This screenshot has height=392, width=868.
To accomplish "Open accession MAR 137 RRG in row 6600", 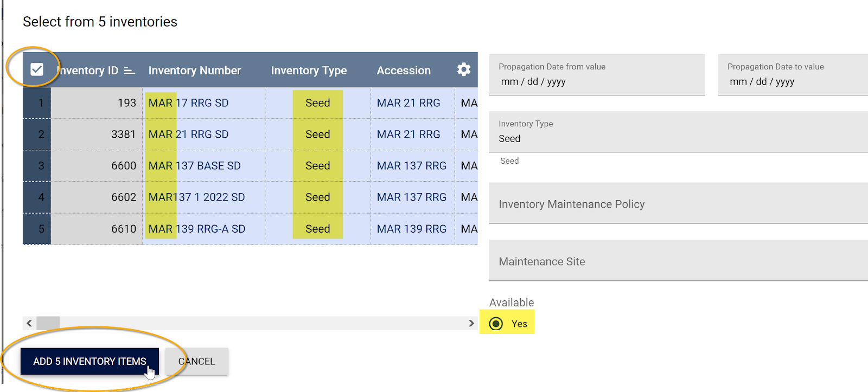I will [412, 166].
